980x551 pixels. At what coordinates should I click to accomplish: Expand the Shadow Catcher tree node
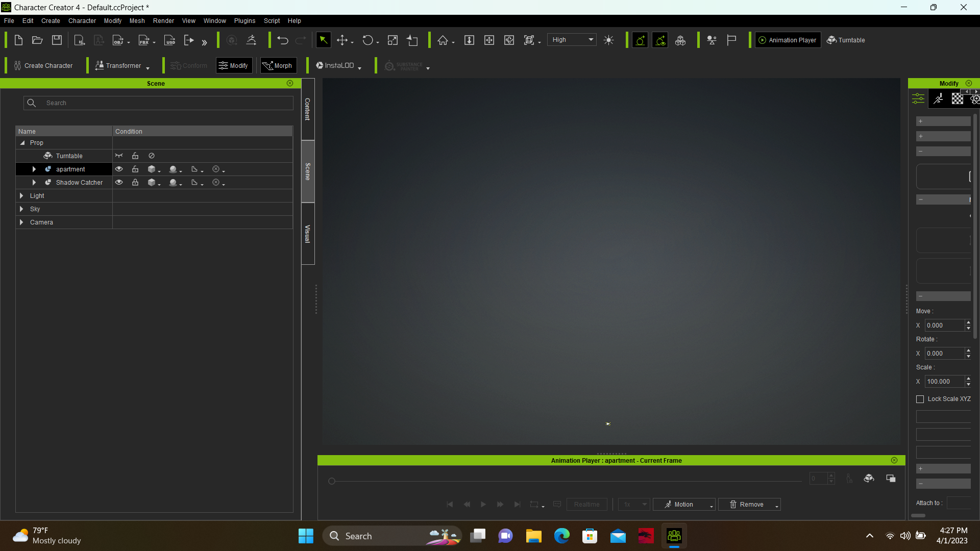(34, 182)
